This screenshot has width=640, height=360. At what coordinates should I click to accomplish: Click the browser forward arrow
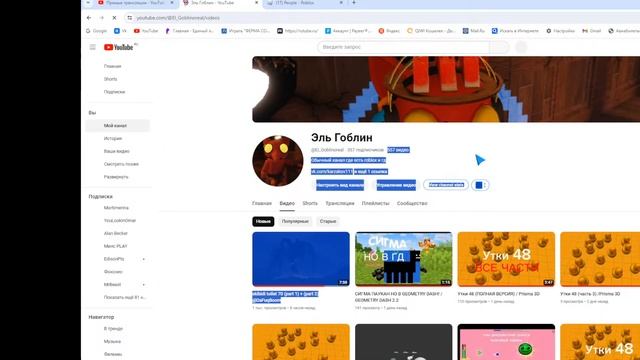[102, 18]
